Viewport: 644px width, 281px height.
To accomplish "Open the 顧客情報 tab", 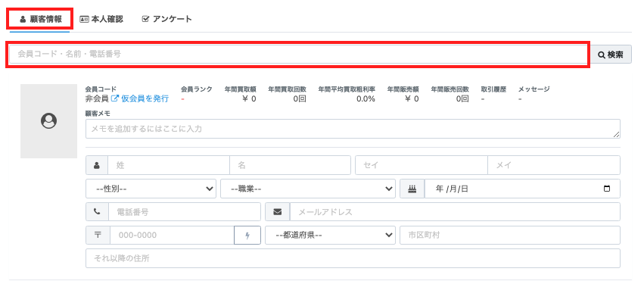I will [x=40, y=19].
